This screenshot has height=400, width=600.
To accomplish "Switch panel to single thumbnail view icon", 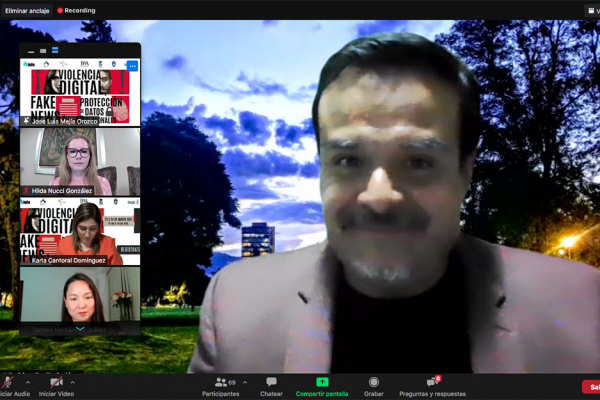I will [x=43, y=51].
